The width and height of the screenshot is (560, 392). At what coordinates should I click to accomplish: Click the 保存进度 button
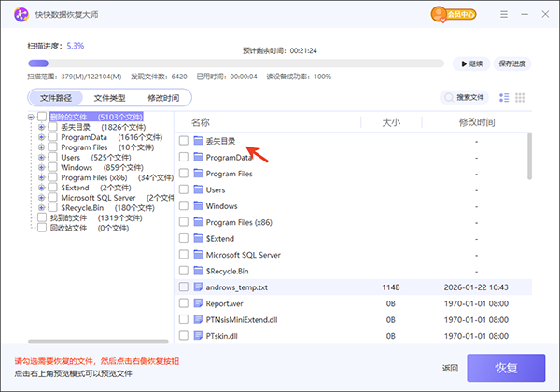point(512,63)
